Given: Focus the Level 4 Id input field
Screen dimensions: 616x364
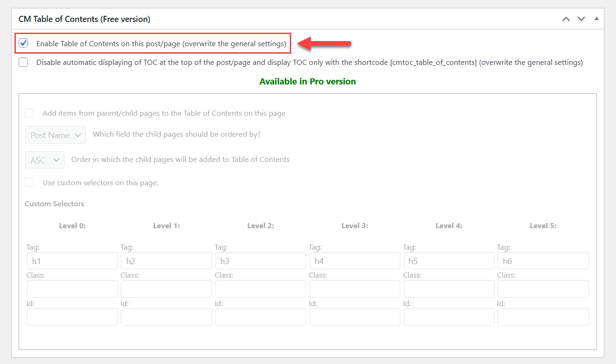Looking at the screenshot, I should [449, 317].
